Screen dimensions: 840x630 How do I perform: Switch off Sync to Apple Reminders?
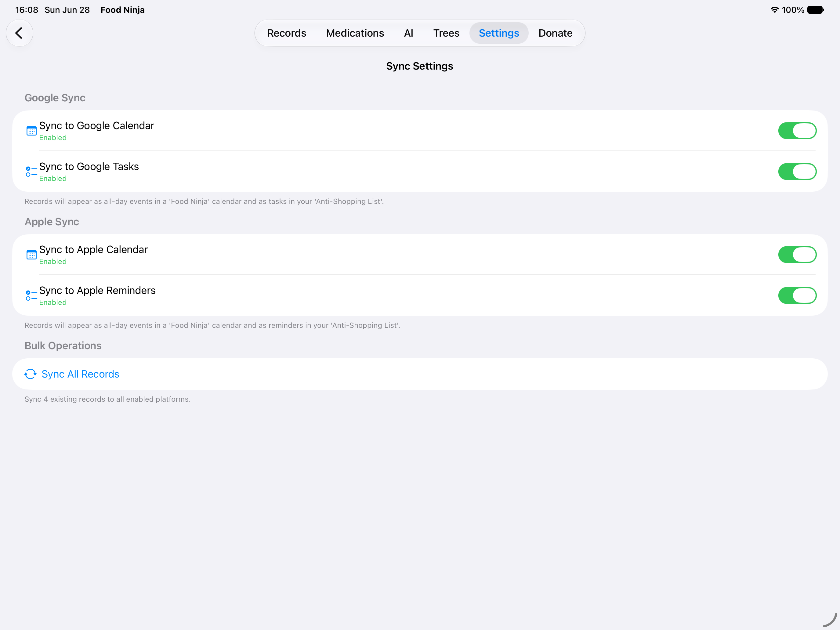(x=797, y=295)
